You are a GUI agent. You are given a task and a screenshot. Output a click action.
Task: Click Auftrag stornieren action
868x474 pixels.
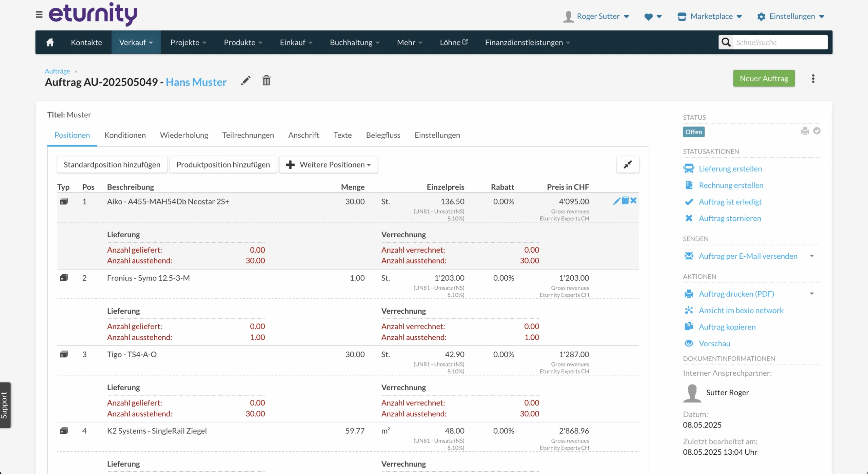coord(730,218)
